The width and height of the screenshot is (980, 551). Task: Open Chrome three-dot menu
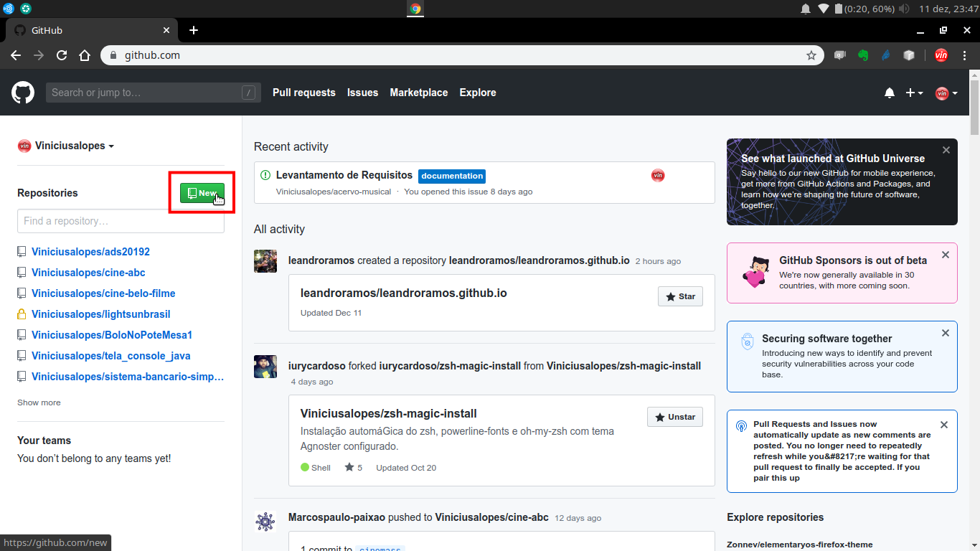point(966,55)
